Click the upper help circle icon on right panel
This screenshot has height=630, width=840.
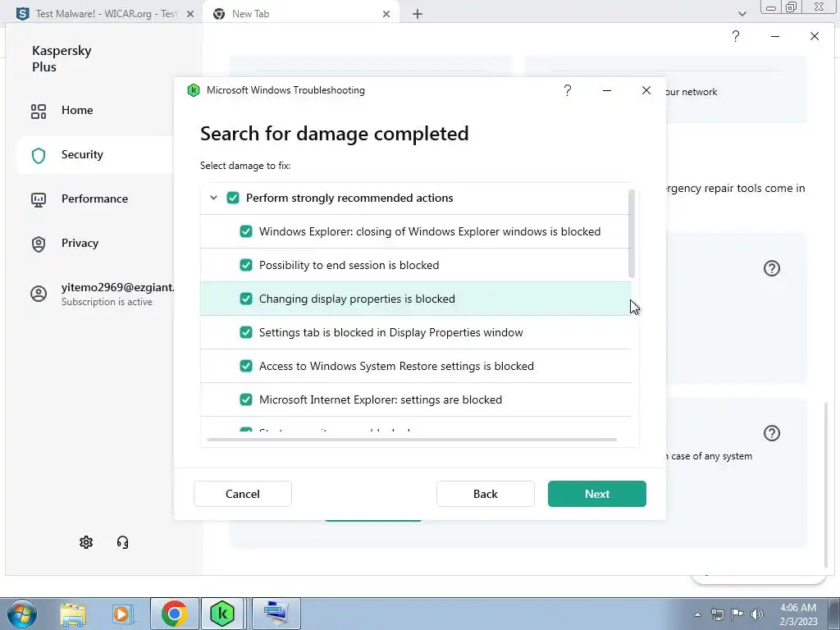point(771,268)
